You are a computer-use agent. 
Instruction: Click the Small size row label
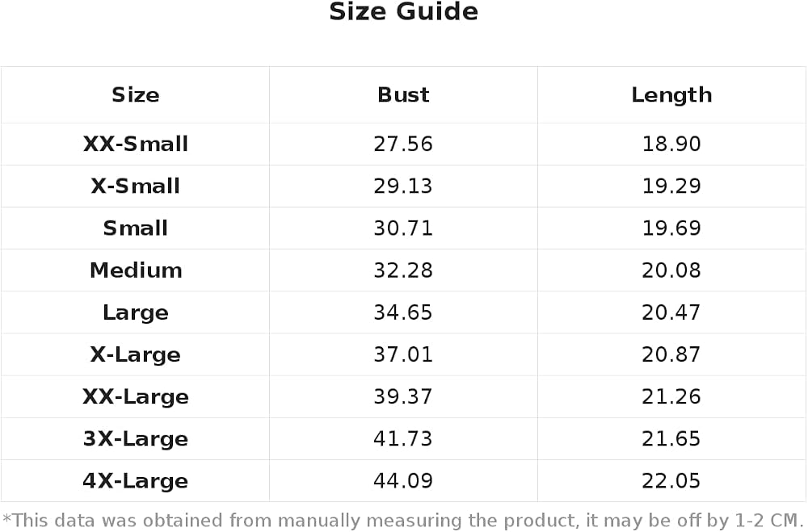coord(136,228)
